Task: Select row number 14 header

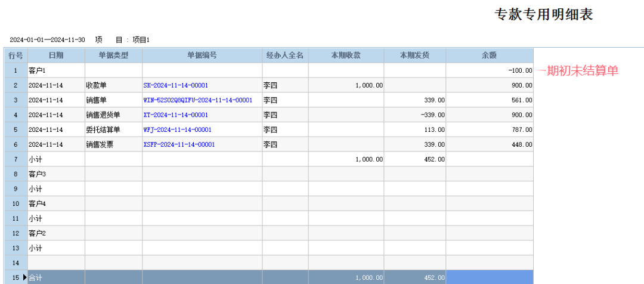Action: point(16,263)
